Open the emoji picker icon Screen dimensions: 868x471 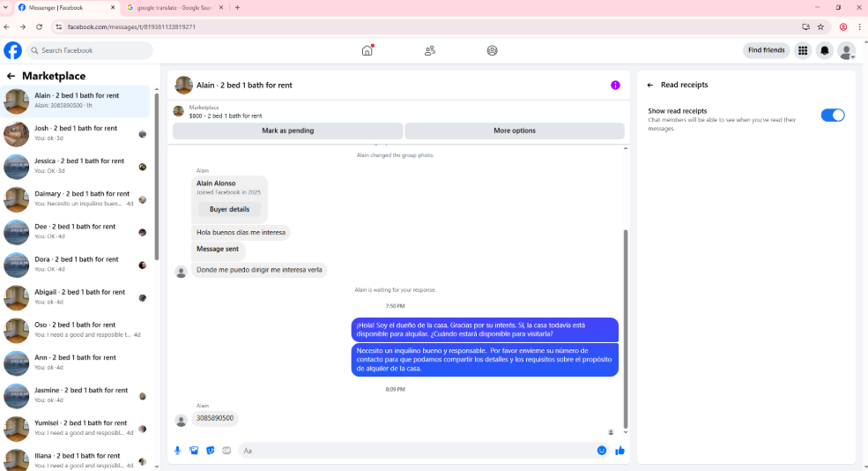coord(602,451)
